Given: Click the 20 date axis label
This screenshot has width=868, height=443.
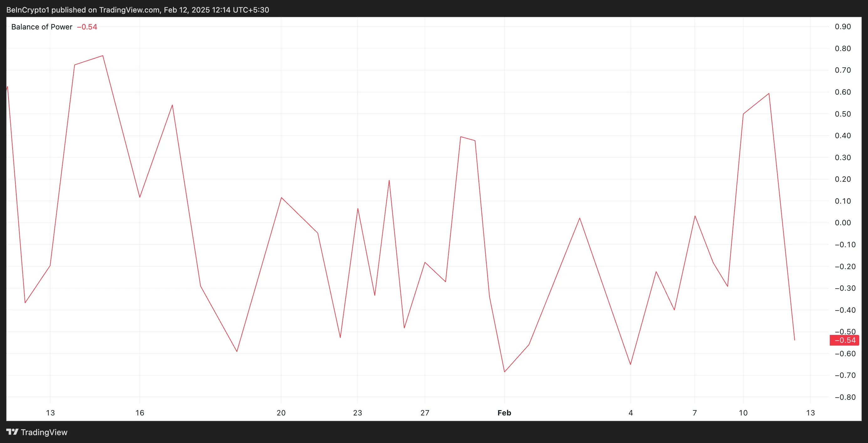Looking at the screenshot, I should coord(281,413).
